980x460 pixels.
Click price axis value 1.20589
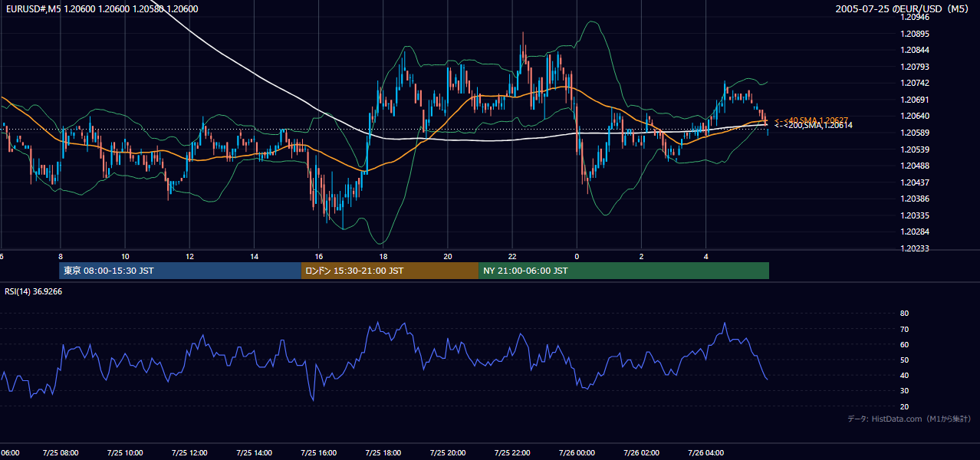[x=916, y=133]
